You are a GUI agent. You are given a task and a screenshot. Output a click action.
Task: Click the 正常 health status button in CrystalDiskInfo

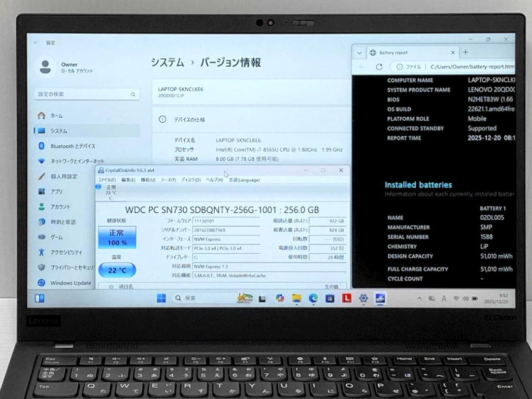(117, 233)
